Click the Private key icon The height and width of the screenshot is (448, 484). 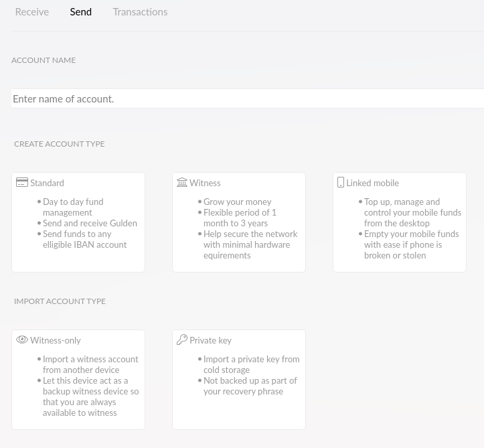click(182, 340)
